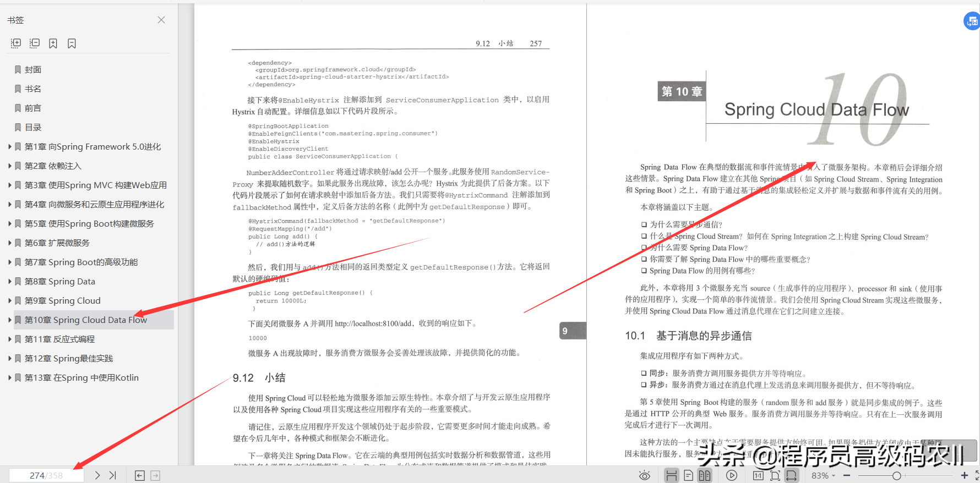This screenshot has width=980, height=483.
Task: Toggle the eye-protection mode icon
Action: (645, 475)
